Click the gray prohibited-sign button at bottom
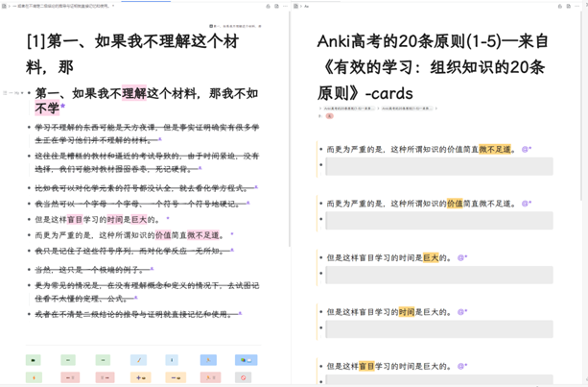Image resolution: width=588 pixels, height=387 pixels. (246, 377)
